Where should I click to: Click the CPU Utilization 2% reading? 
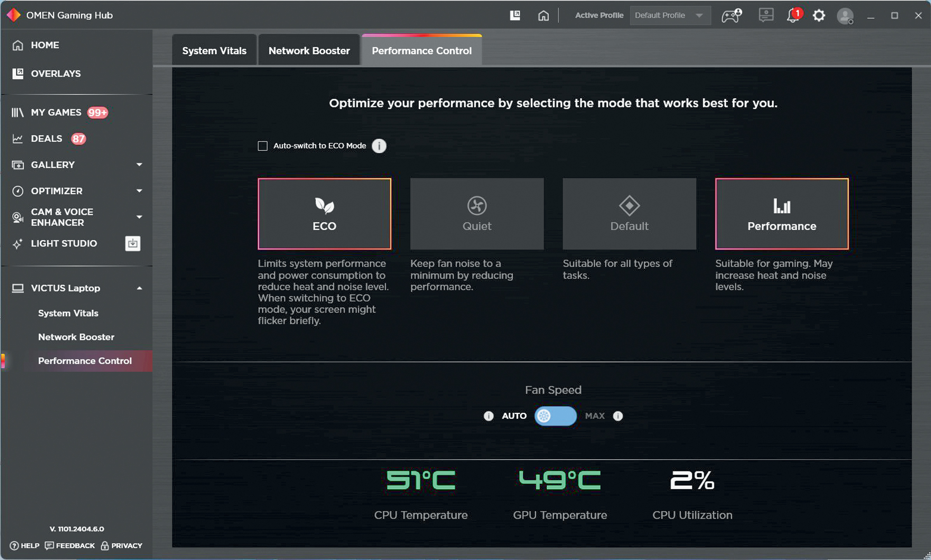[x=692, y=480]
